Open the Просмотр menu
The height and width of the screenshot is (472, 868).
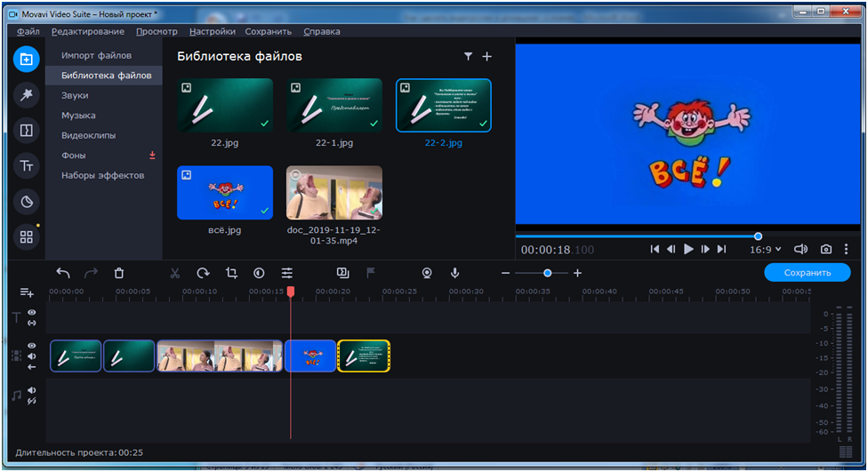tap(157, 31)
